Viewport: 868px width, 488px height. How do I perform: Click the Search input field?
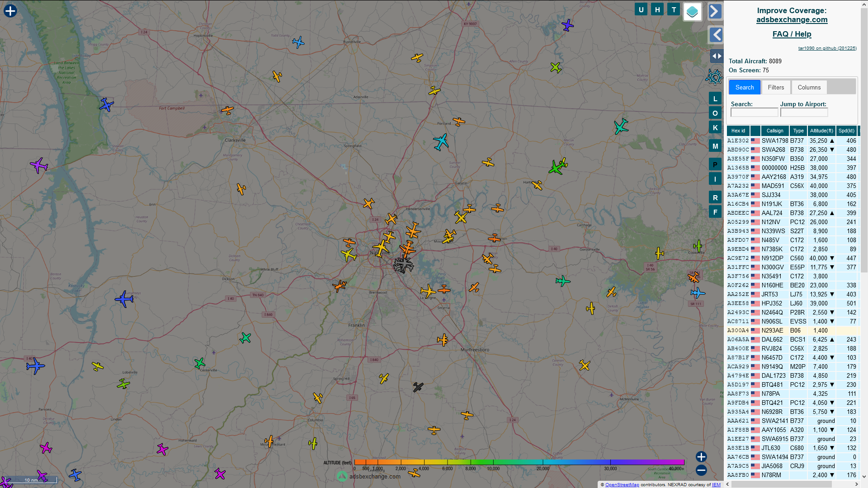click(x=754, y=112)
